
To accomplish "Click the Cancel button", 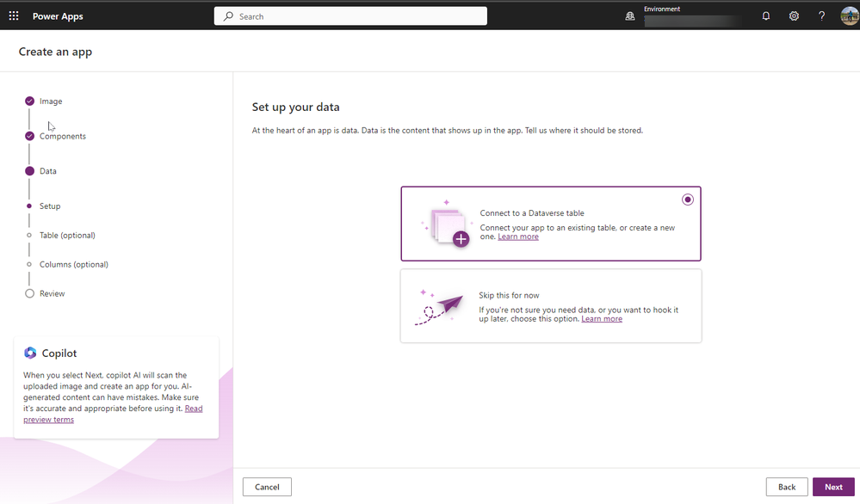I will coord(267,487).
